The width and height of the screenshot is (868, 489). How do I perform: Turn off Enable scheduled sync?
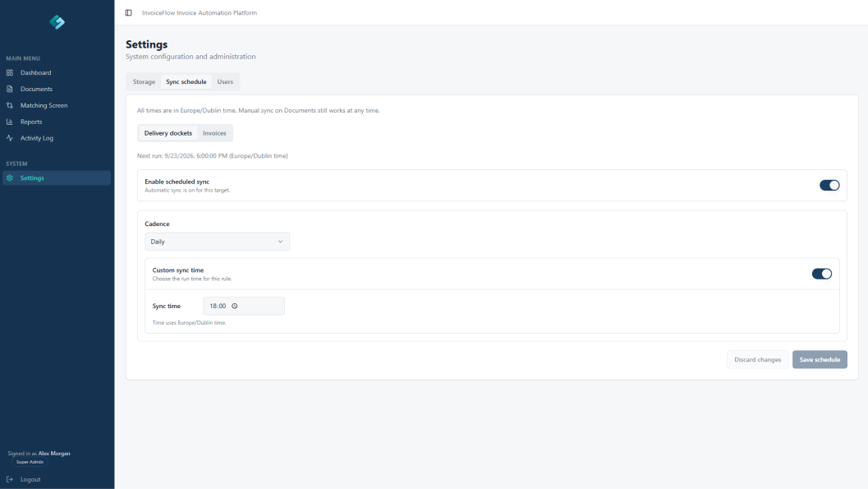(x=829, y=186)
